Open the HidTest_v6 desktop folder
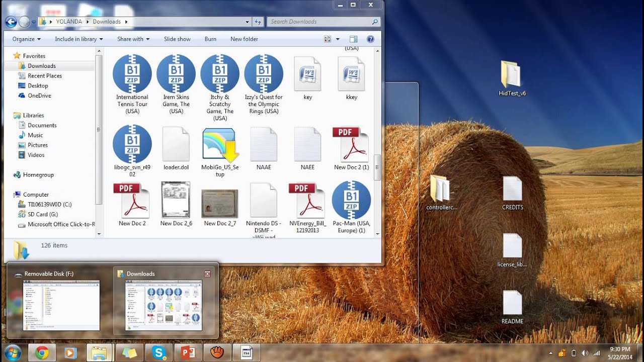This screenshot has width=644, height=362. click(x=512, y=78)
